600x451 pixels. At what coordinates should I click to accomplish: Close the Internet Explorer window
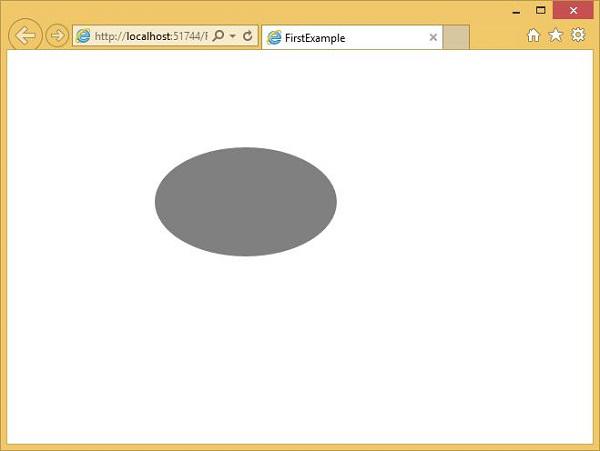click(573, 10)
